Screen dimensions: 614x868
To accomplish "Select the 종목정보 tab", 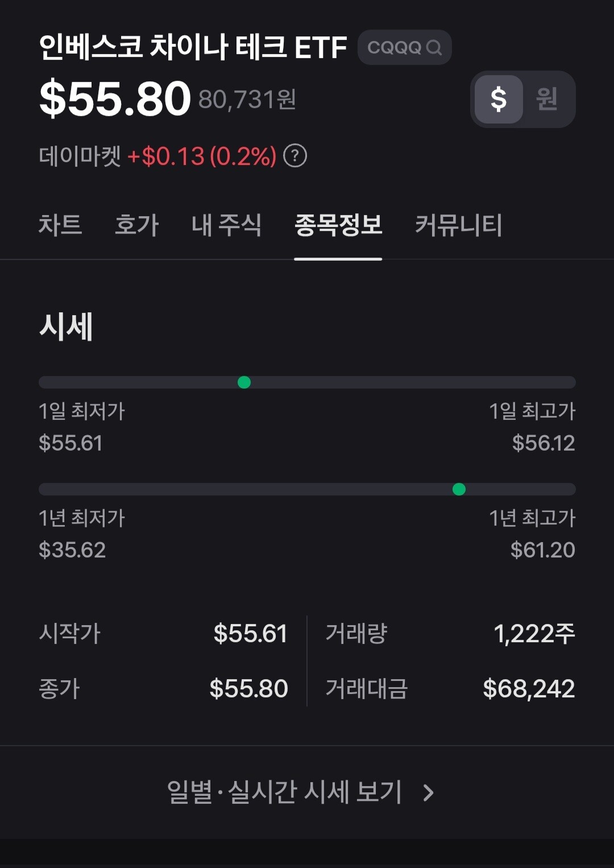I will (338, 225).
